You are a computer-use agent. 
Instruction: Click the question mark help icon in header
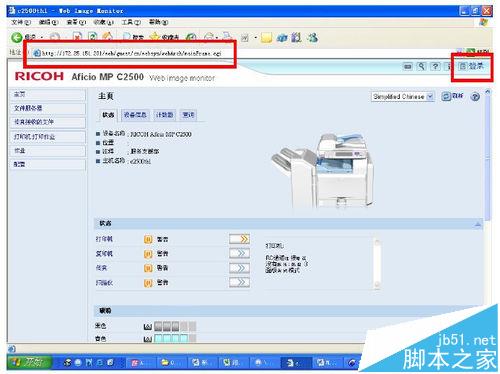coord(435,66)
